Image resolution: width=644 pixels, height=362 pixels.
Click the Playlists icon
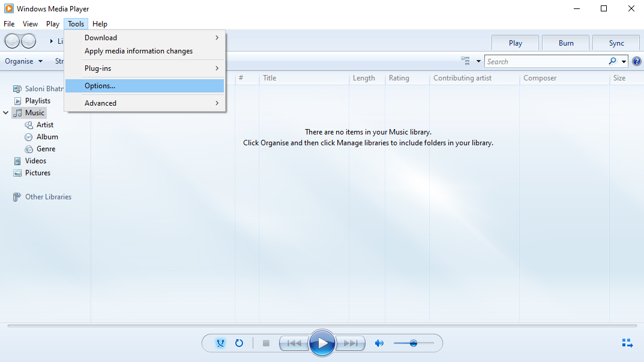pyautogui.click(x=17, y=101)
